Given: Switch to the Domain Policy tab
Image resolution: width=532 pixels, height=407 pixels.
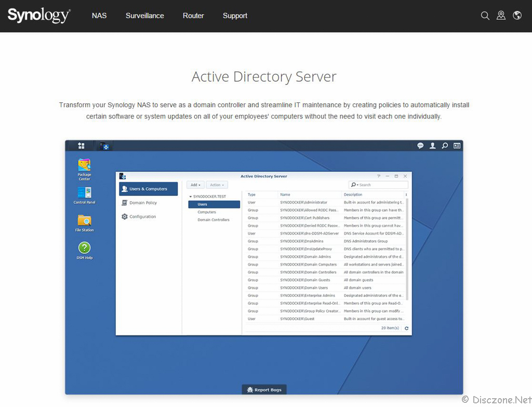Looking at the screenshot, I should pos(148,203).
